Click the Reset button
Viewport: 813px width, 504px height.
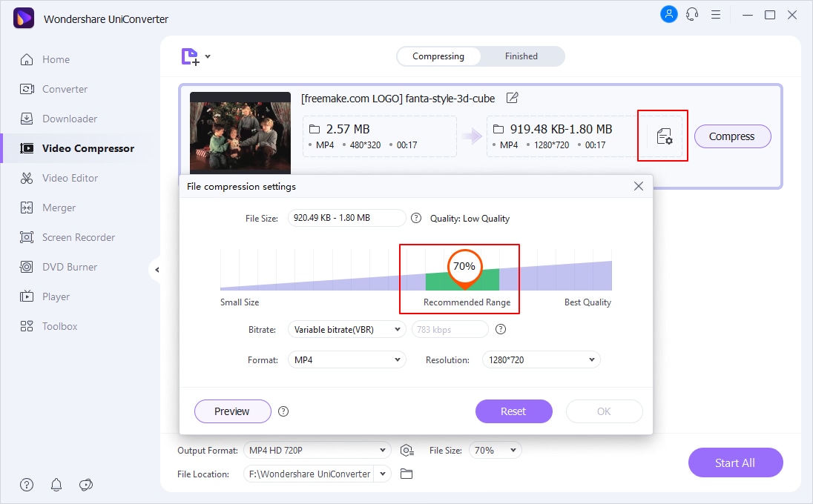513,411
